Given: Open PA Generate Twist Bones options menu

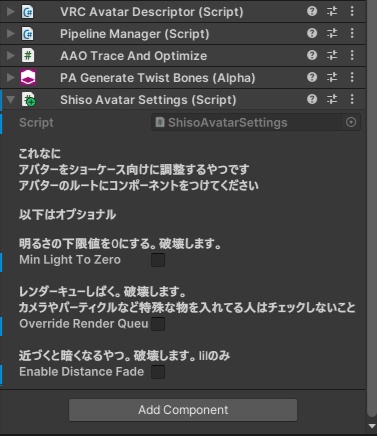Looking at the screenshot, I should (x=352, y=77).
